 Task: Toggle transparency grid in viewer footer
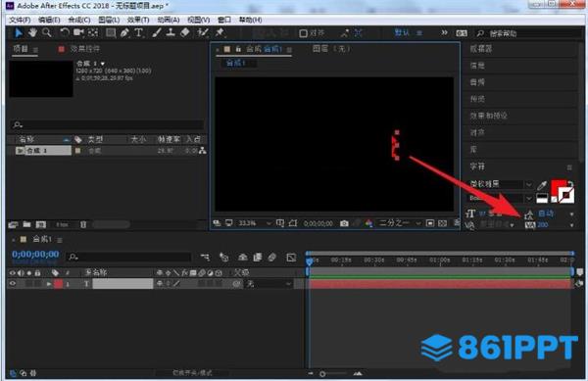click(x=443, y=223)
